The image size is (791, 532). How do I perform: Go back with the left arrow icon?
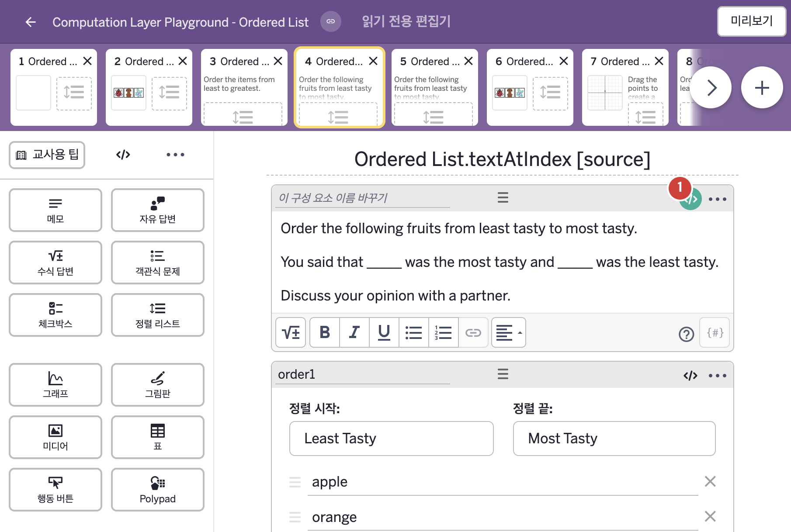click(31, 22)
